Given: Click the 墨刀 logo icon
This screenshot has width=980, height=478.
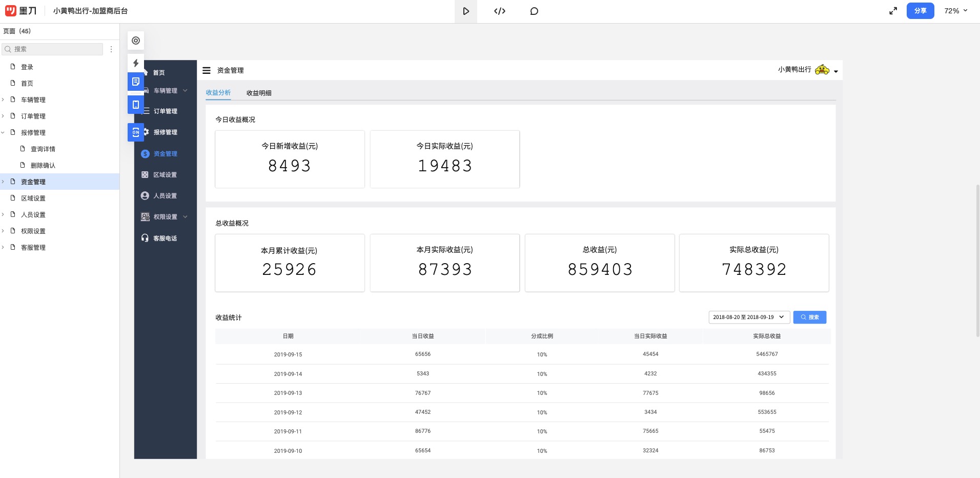Looking at the screenshot, I should pyautogui.click(x=11, y=11).
